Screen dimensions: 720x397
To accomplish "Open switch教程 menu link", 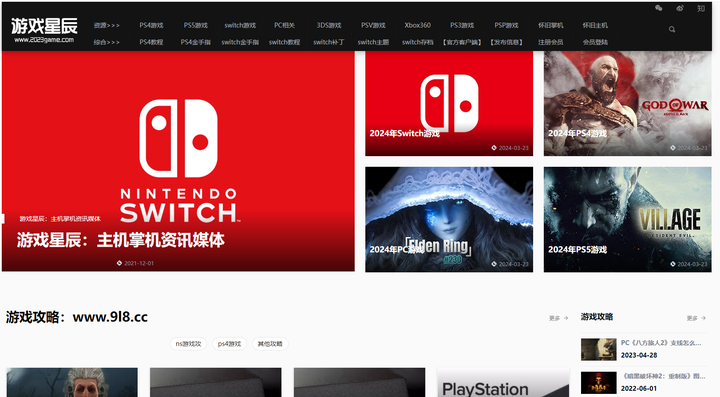I will tap(284, 42).
